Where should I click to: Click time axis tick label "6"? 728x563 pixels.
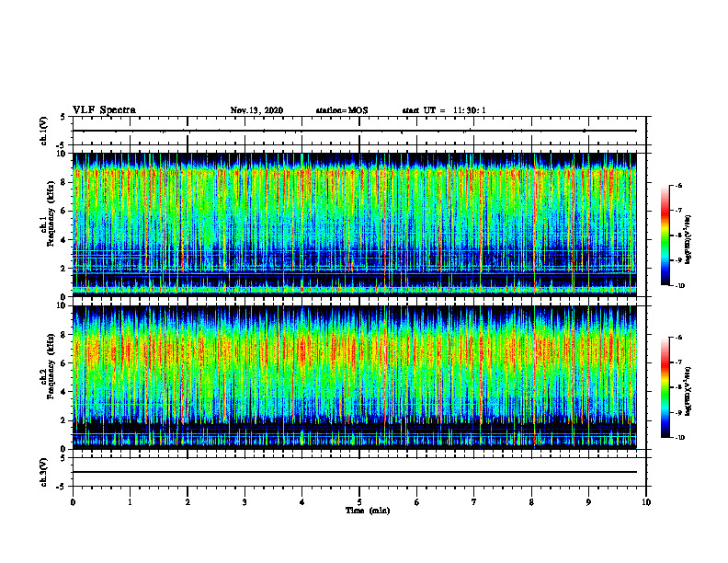tap(417, 502)
